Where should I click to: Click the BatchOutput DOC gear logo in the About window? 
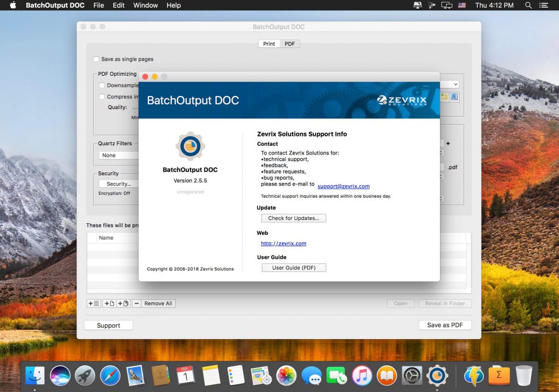(189, 145)
